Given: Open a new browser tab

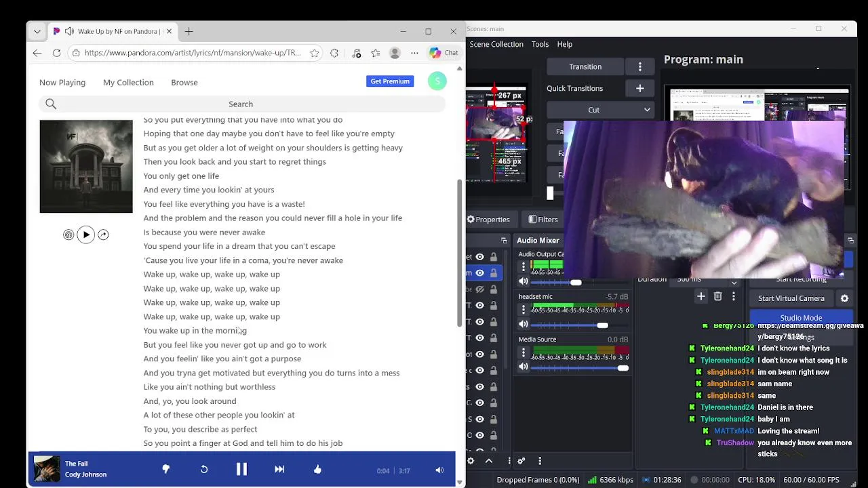Looking at the screenshot, I should click(x=189, y=31).
